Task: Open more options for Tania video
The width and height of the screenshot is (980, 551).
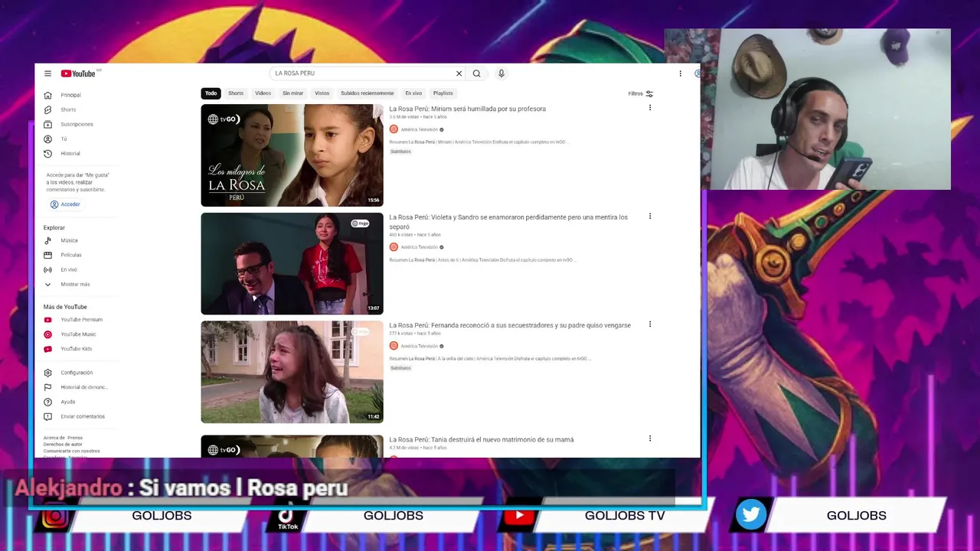Action: 650,439
